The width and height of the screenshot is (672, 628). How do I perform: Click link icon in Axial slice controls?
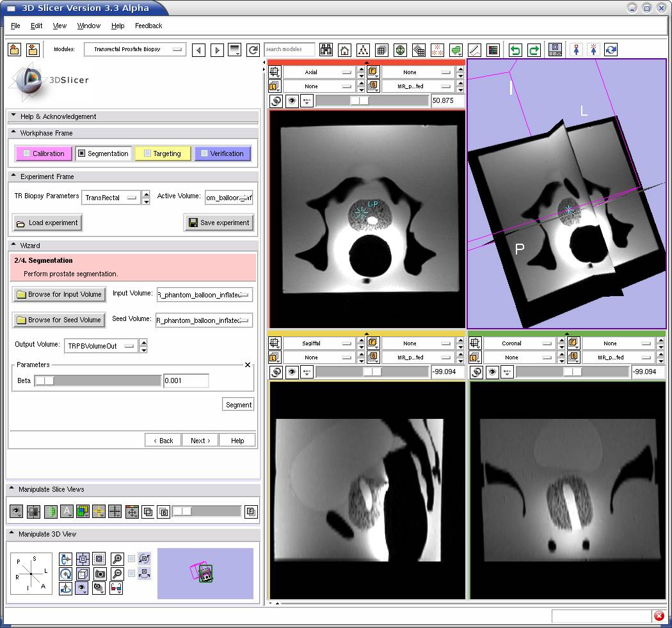pos(276,101)
